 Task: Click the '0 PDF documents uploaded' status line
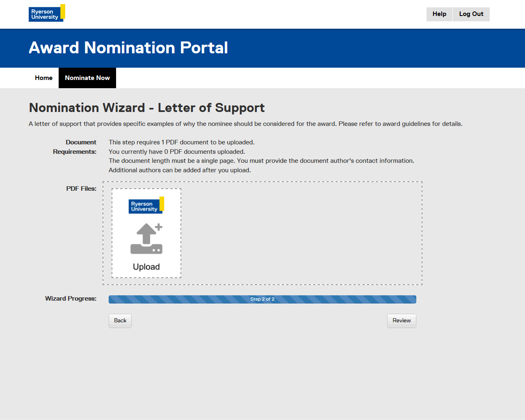coord(177,152)
